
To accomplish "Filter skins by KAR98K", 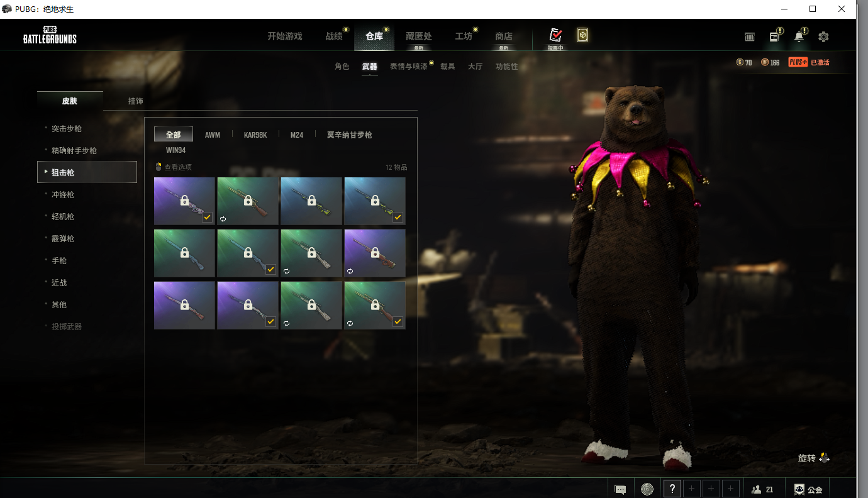I will pos(255,135).
